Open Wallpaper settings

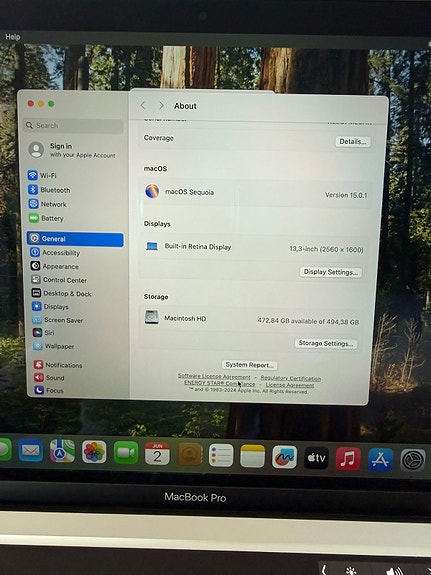[x=54, y=346]
